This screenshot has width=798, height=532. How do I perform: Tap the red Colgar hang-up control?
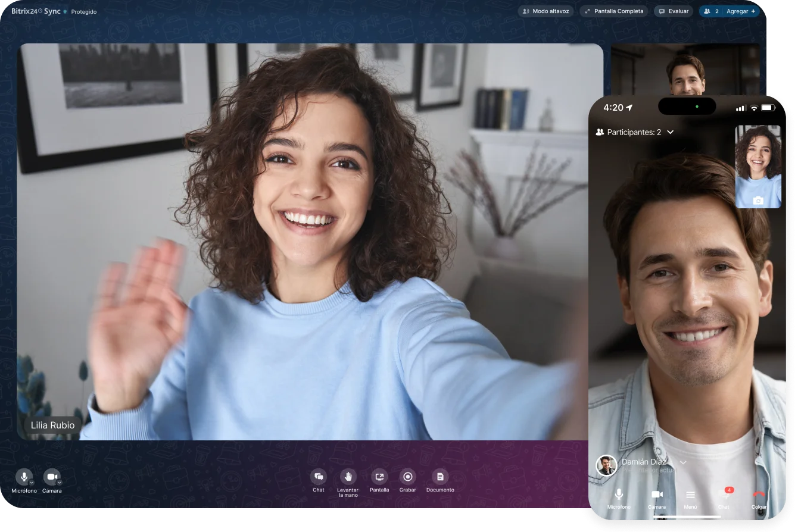pos(759,495)
